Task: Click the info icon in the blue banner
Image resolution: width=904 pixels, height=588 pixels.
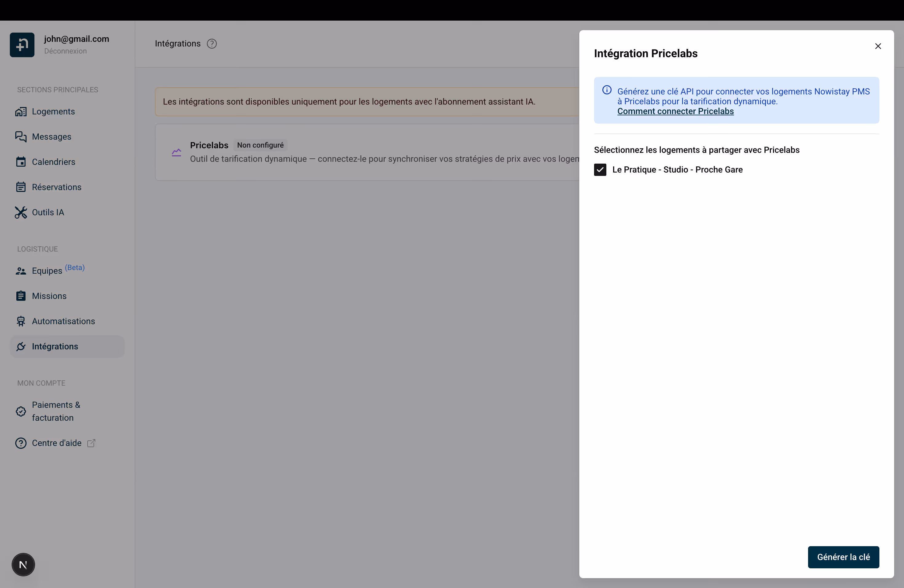Action: click(607, 90)
